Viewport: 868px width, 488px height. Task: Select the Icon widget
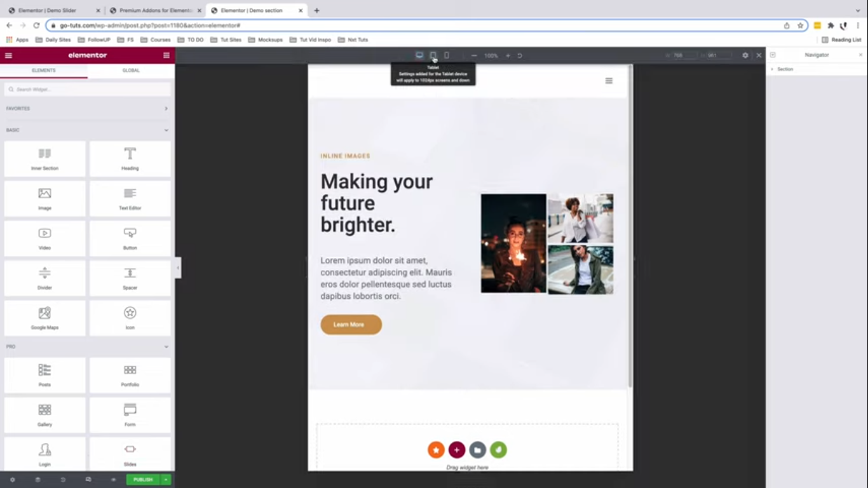click(x=130, y=318)
